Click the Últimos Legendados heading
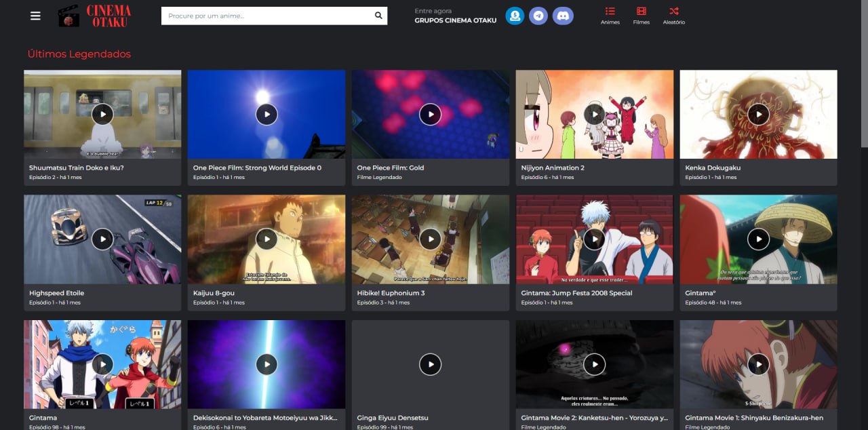The width and height of the screenshot is (868, 430). (x=79, y=54)
